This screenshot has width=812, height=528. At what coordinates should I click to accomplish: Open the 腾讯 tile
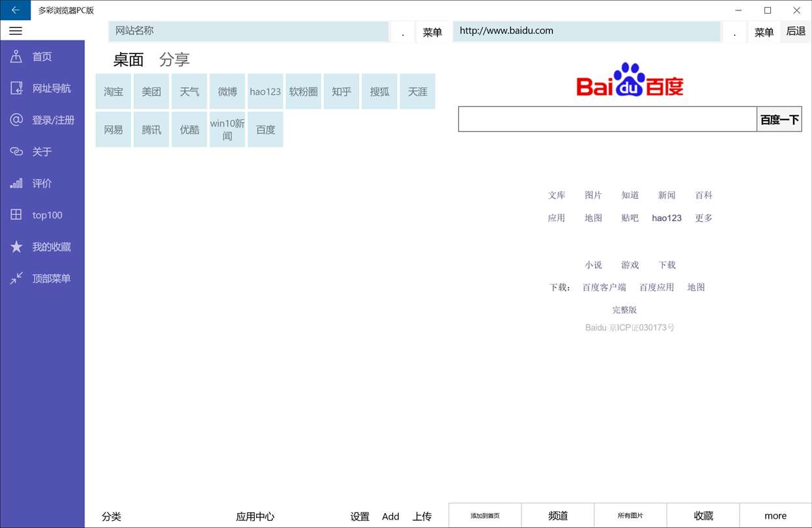151,129
